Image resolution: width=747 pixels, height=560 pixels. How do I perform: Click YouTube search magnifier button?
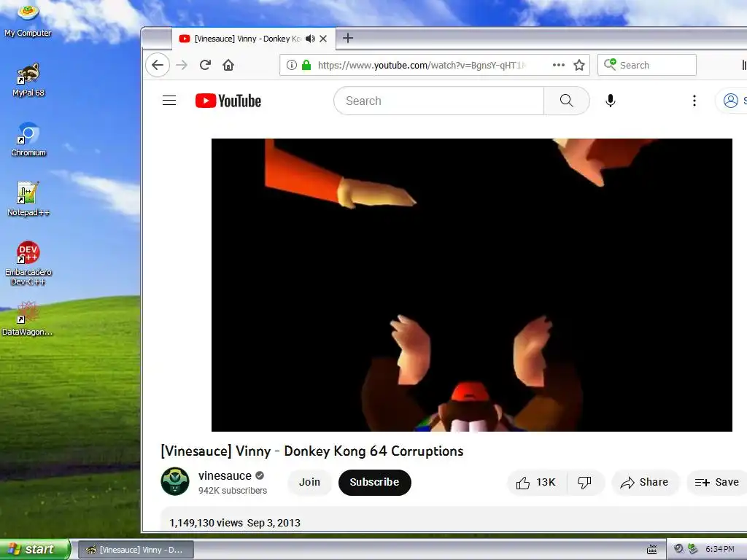(566, 101)
